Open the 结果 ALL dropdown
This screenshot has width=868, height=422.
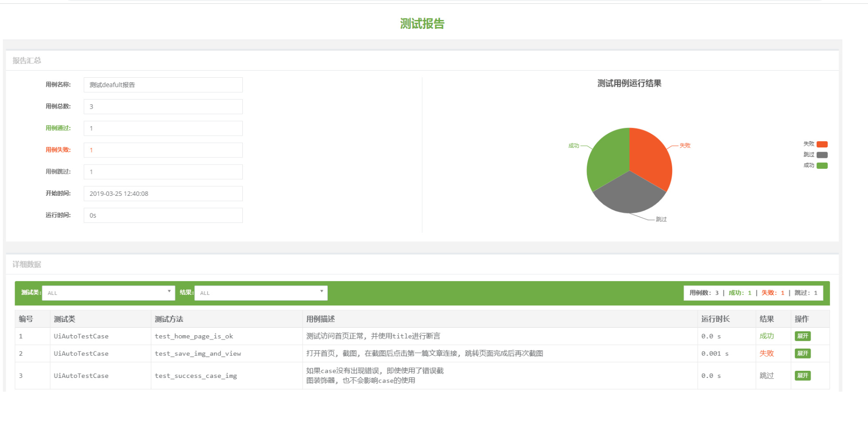tap(261, 293)
